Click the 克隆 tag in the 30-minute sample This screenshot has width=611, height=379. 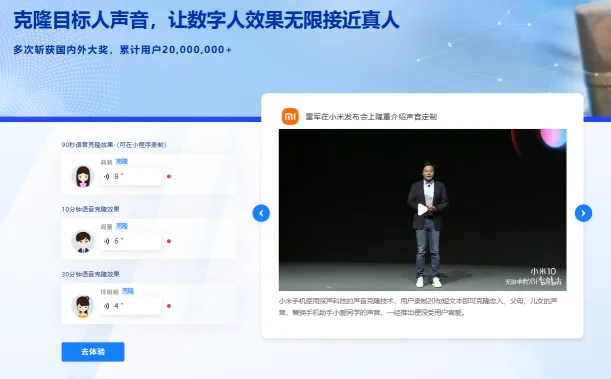click(x=128, y=291)
